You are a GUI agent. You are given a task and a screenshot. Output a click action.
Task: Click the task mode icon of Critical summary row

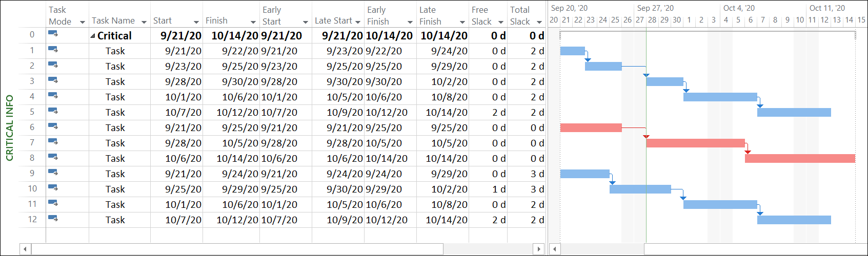click(x=53, y=34)
